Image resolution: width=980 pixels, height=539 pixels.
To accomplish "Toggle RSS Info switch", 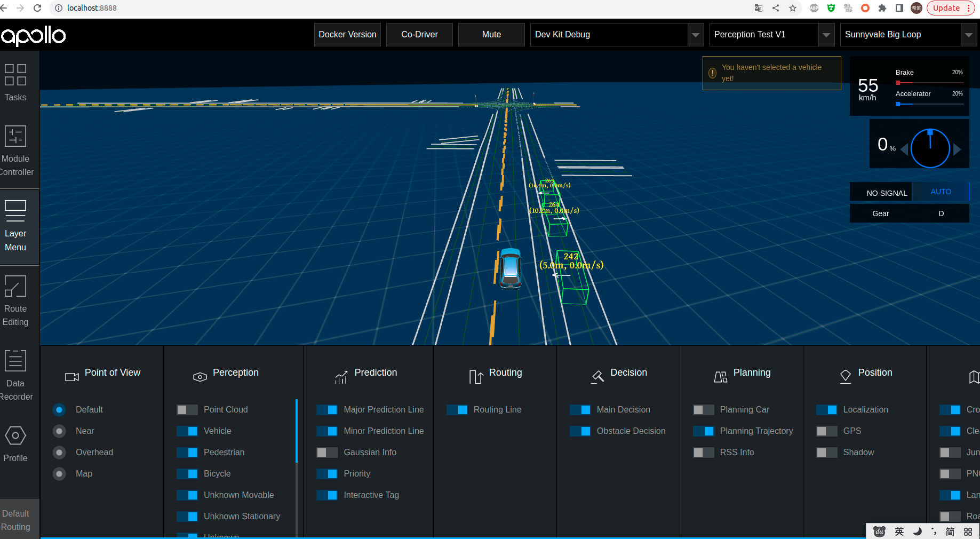I will (704, 453).
